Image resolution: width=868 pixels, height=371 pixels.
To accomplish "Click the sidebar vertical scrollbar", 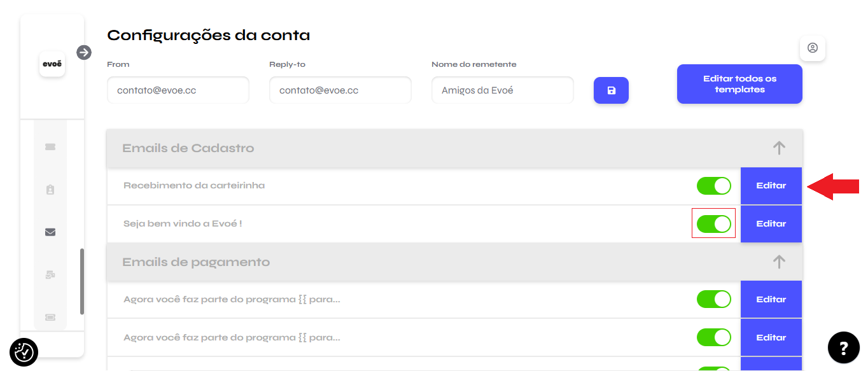I will (82, 281).
